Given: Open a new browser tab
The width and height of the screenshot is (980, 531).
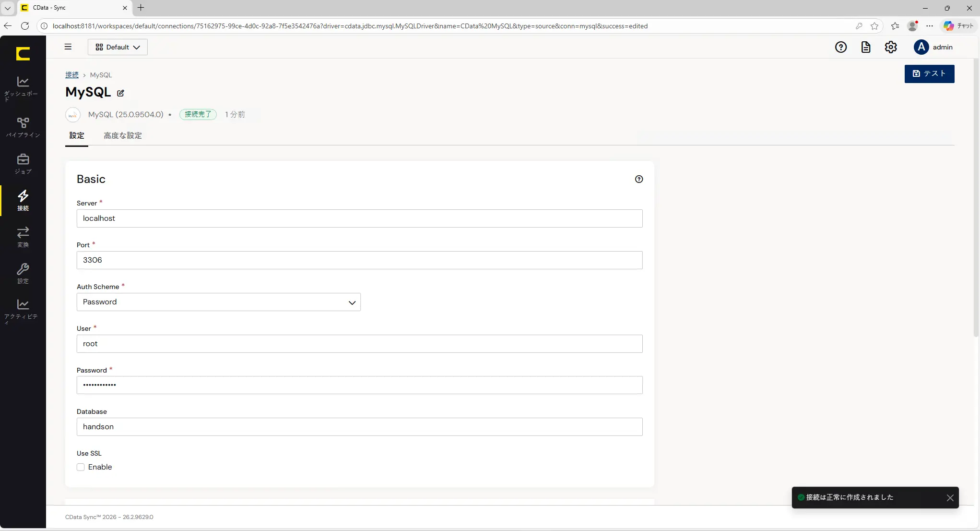Looking at the screenshot, I should 141,8.
